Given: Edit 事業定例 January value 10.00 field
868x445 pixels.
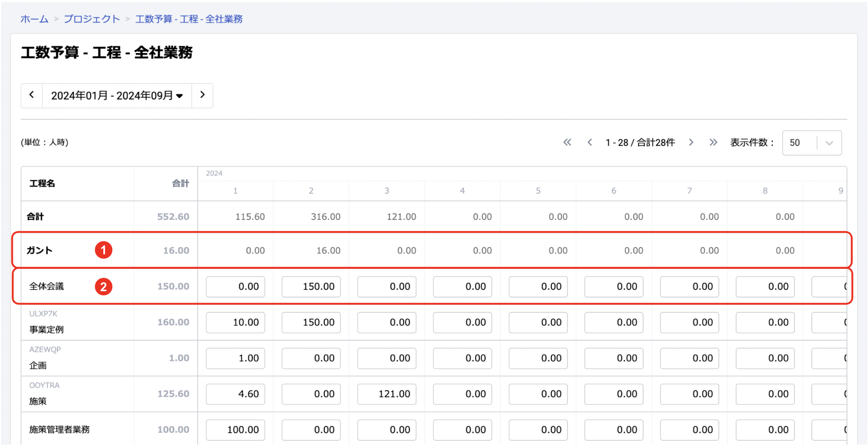Looking at the screenshot, I should click(235, 322).
